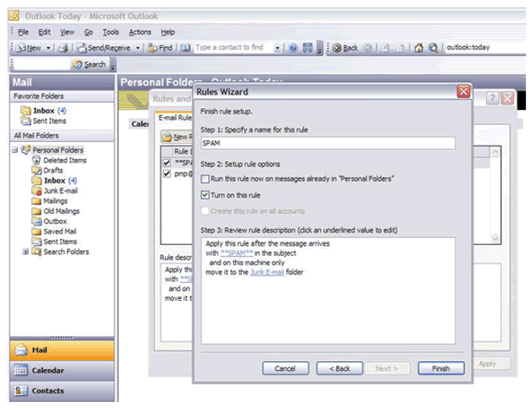Screen dimensions: 532x410
Task: Open the Address Book icon
Action: tap(185, 48)
